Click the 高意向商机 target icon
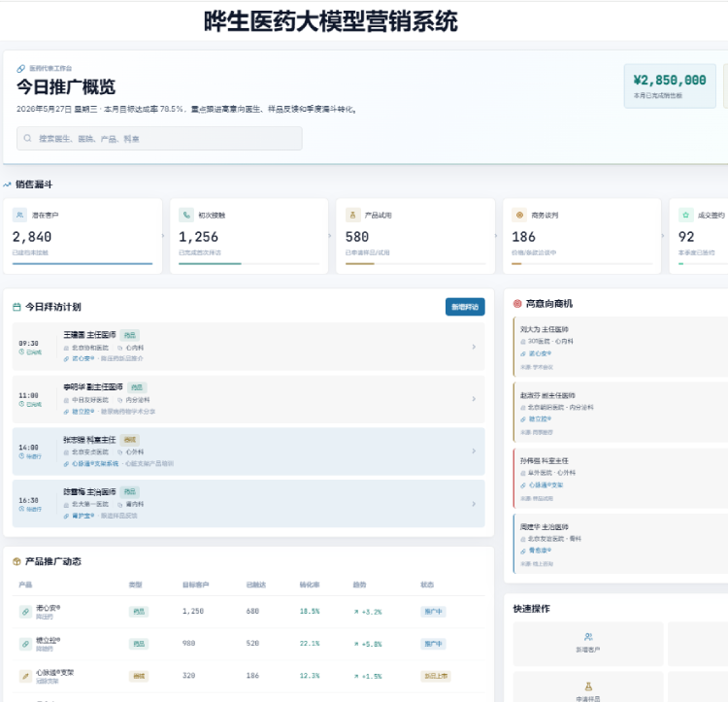This screenshot has height=702, width=728. coord(517,304)
